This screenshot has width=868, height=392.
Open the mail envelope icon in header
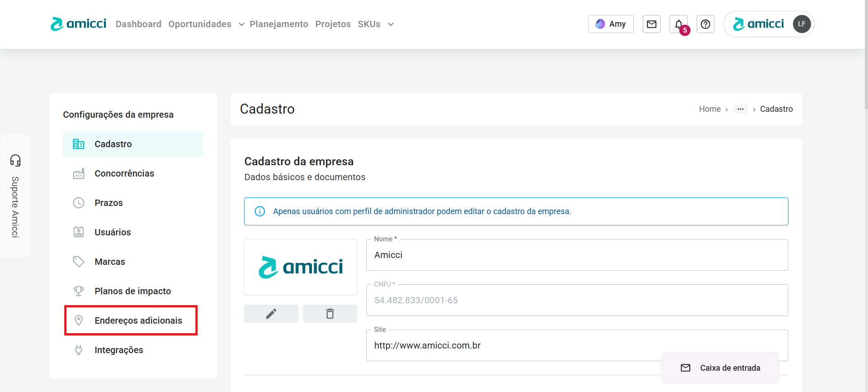pyautogui.click(x=651, y=24)
